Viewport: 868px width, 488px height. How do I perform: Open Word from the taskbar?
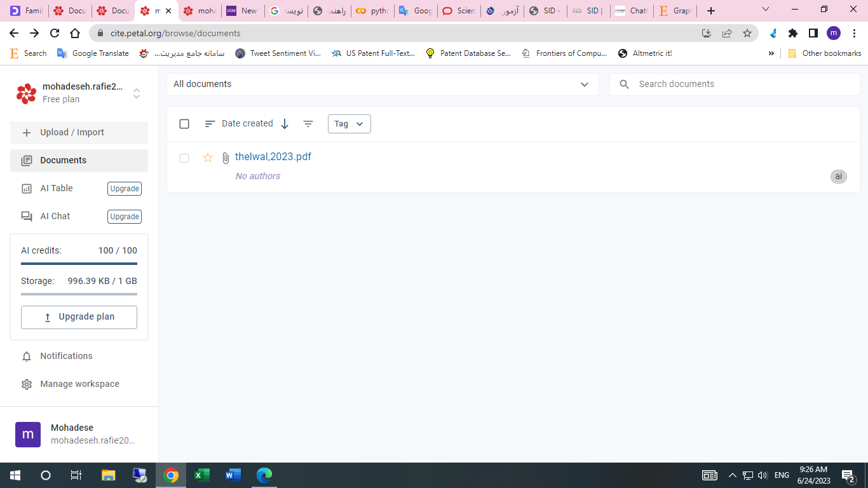coord(233,475)
